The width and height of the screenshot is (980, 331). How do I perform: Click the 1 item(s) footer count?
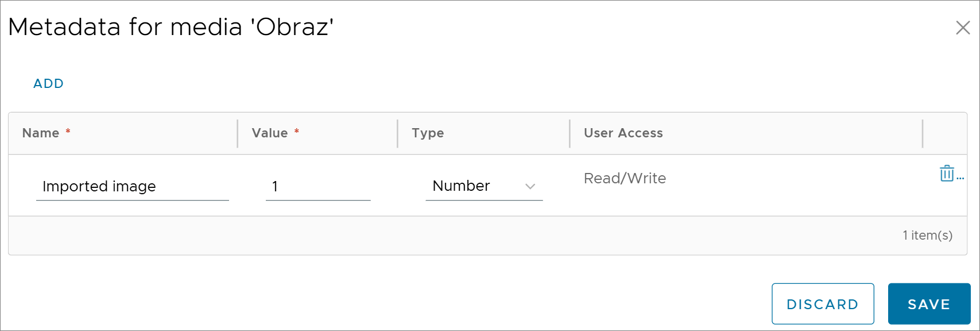click(x=927, y=235)
